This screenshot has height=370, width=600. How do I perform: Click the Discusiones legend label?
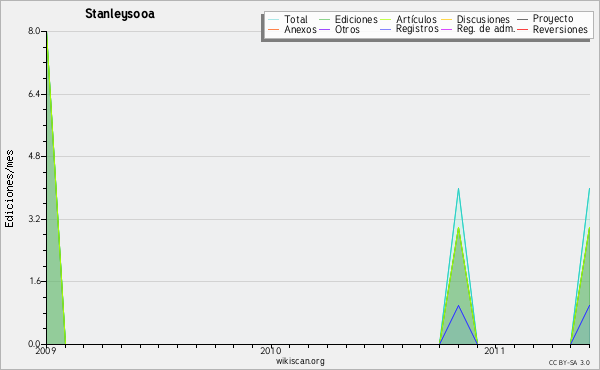click(x=483, y=19)
